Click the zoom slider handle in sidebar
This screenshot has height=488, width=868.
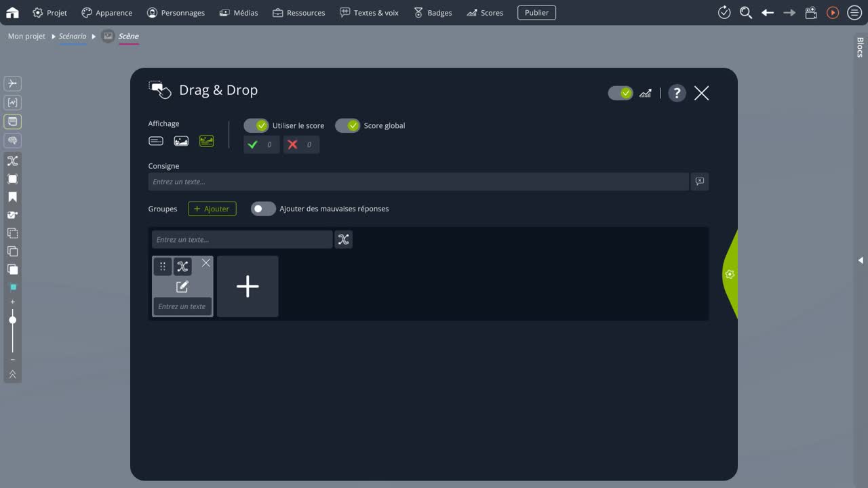pyautogui.click(x=12, y=320)
